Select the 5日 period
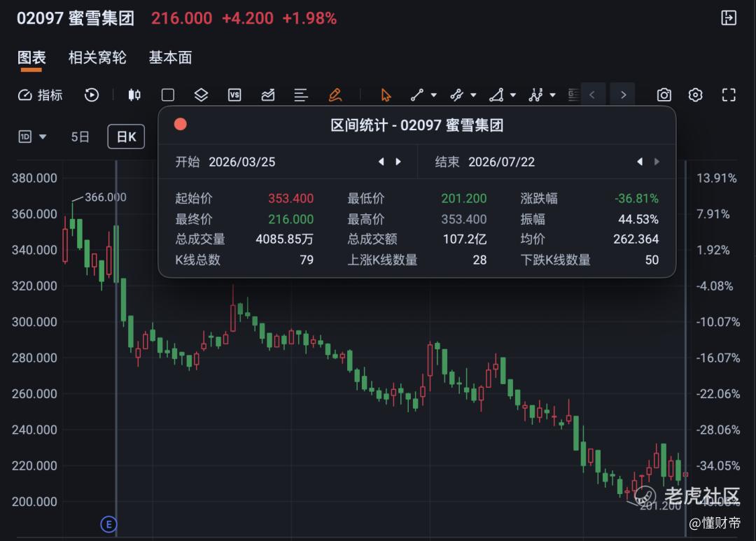The image size is (756, 541). click(80, 137)
